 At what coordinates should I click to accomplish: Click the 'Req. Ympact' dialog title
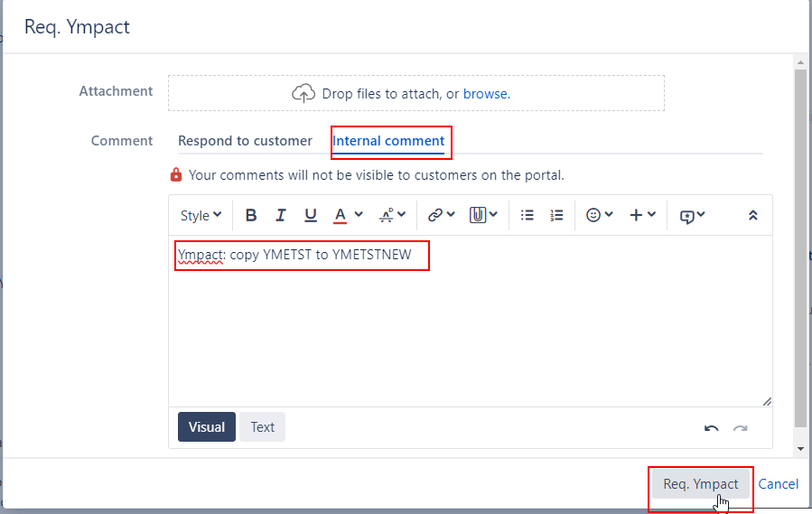[x=77, y=27]
